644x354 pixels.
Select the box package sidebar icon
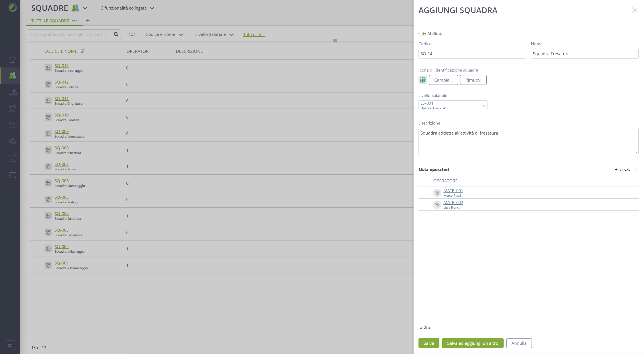point(12,125)
